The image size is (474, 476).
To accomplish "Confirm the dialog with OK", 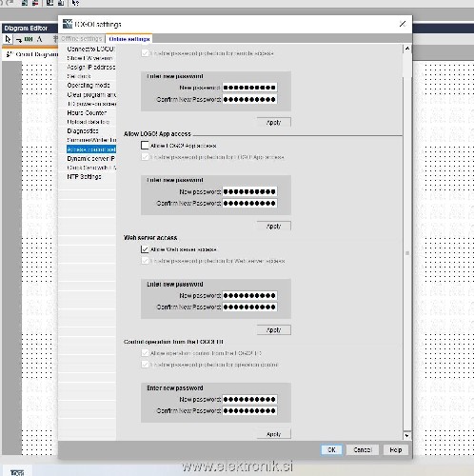I will click(x=331, y=449).
